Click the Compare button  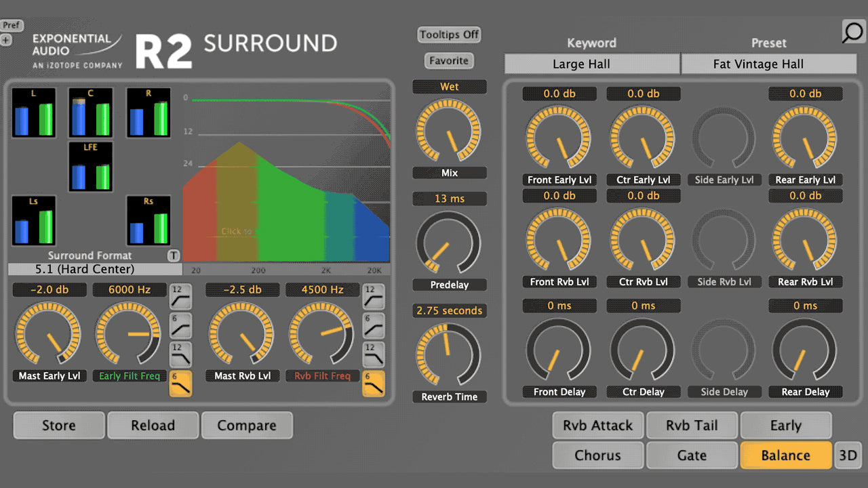pos(247,426)
